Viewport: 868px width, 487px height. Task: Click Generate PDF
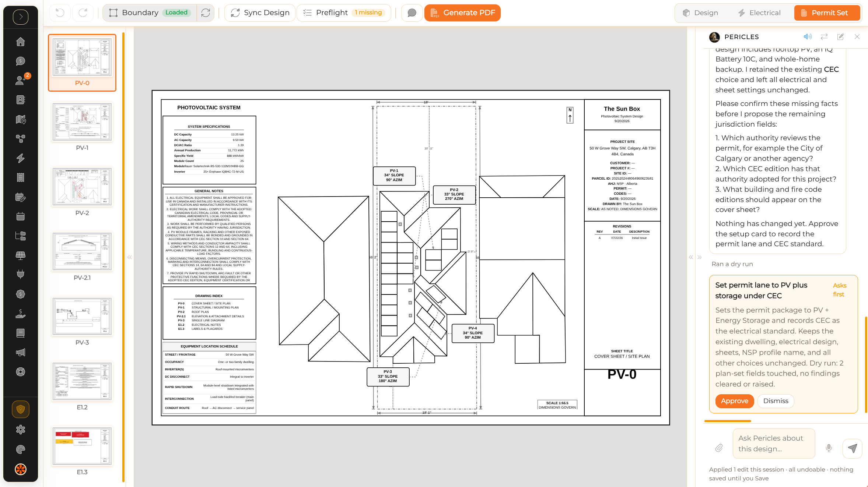point(462,13)
